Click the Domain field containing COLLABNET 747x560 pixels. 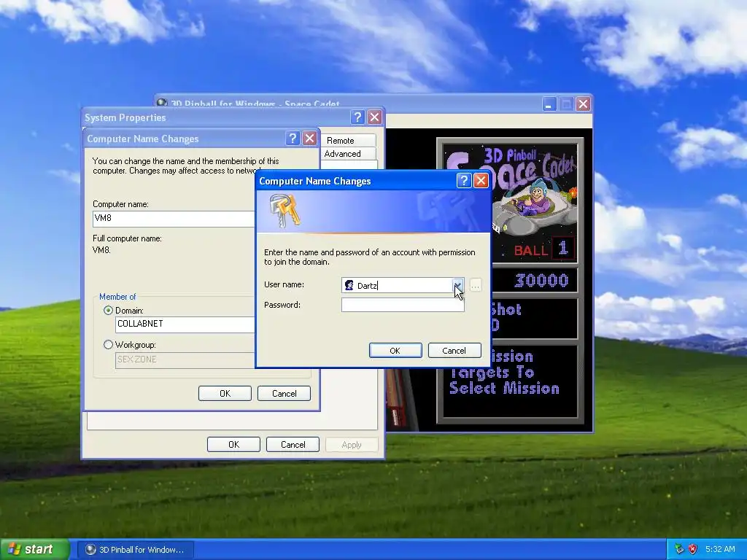point(185,324)
